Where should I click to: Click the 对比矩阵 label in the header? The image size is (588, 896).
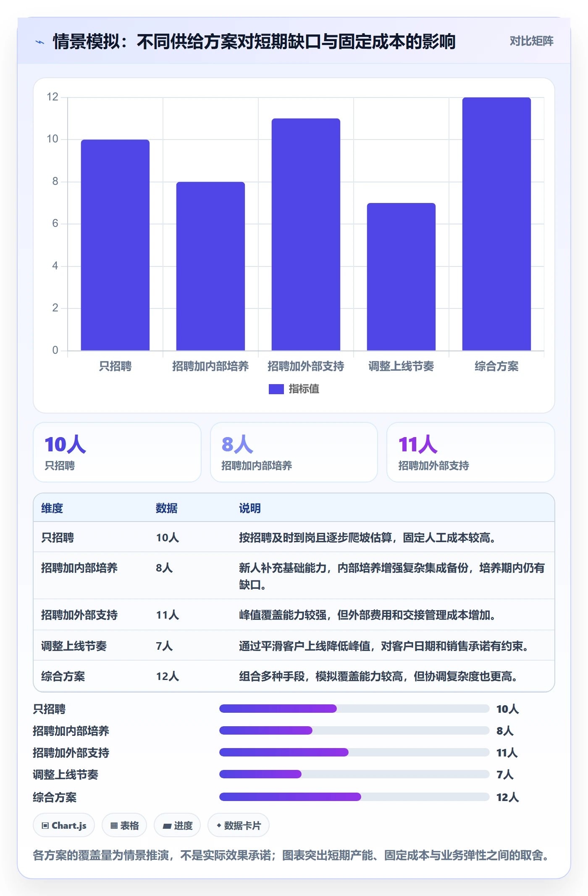pos(531,41)
